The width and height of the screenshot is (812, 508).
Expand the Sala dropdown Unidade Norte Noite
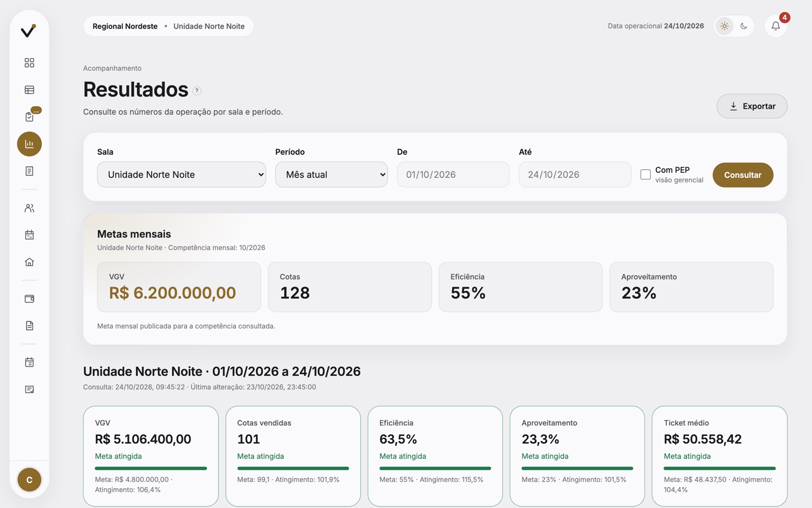tap(182, 175)
